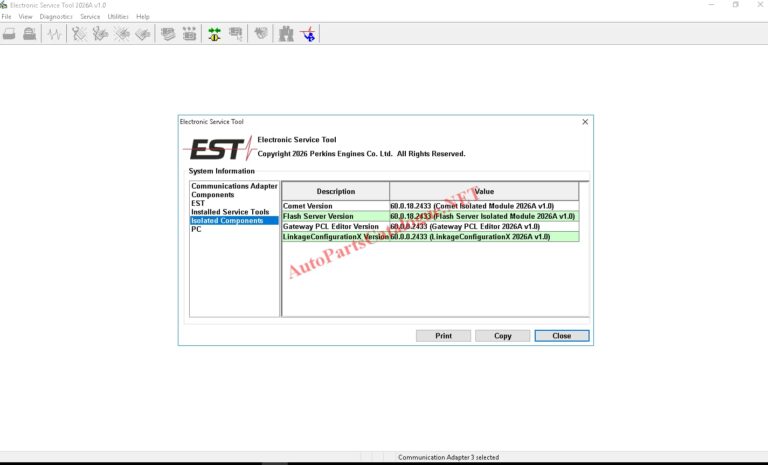Open the Status Tool waveform icon
768x465 pixels.
click(54, 34)
